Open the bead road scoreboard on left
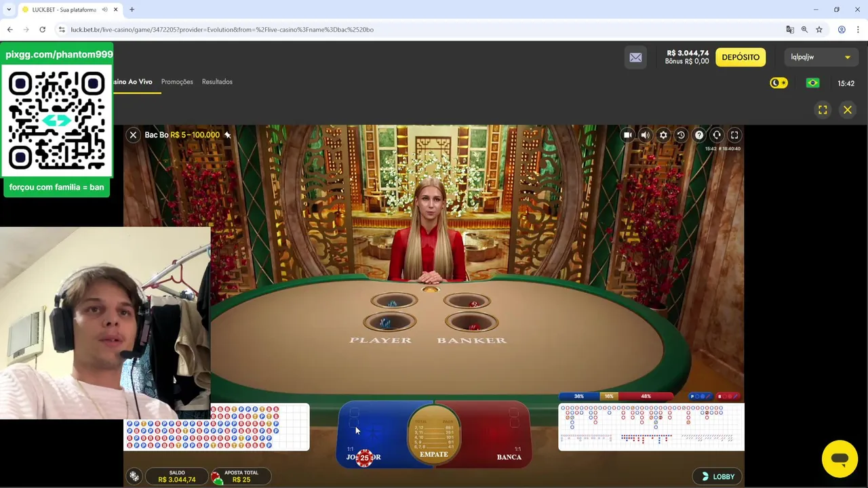Image resolution: width=868 pixels, height=488 pixels. coord(217,427)
